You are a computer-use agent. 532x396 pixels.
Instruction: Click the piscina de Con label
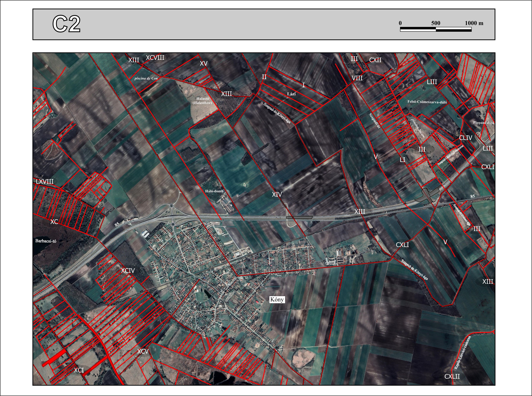(146, 78)
